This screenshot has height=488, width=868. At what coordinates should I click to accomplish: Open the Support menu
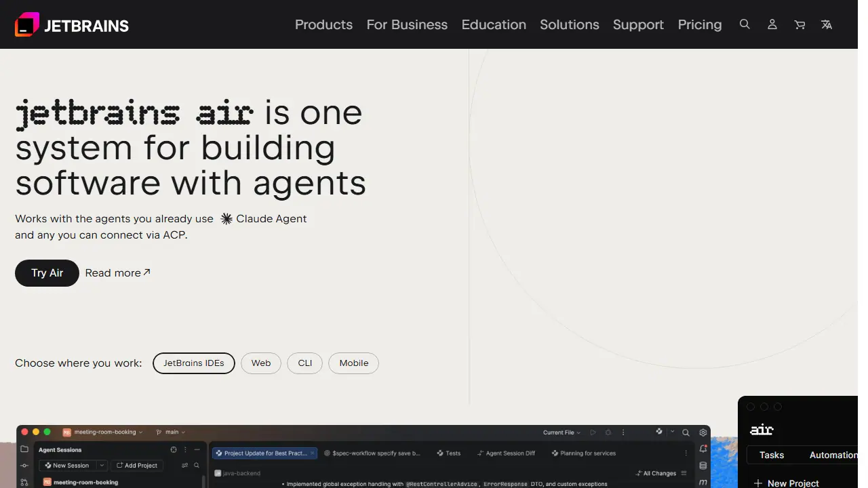tap(639, 24)
